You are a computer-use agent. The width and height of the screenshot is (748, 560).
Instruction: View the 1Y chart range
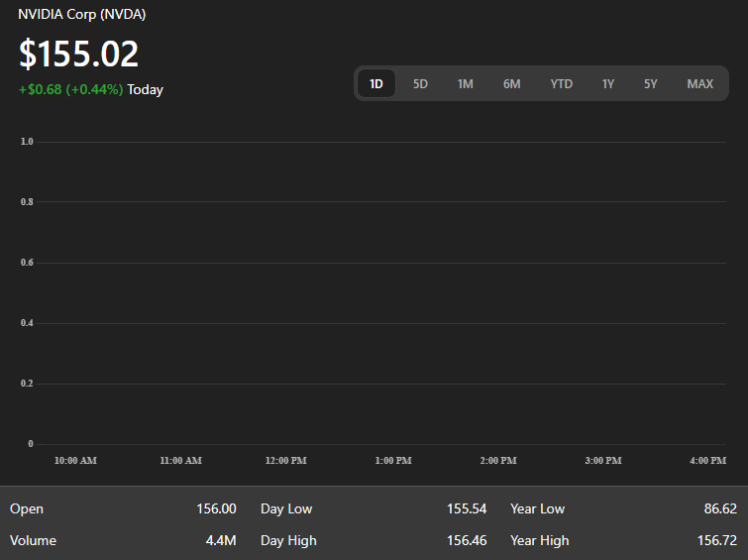[x=608, y=84]
